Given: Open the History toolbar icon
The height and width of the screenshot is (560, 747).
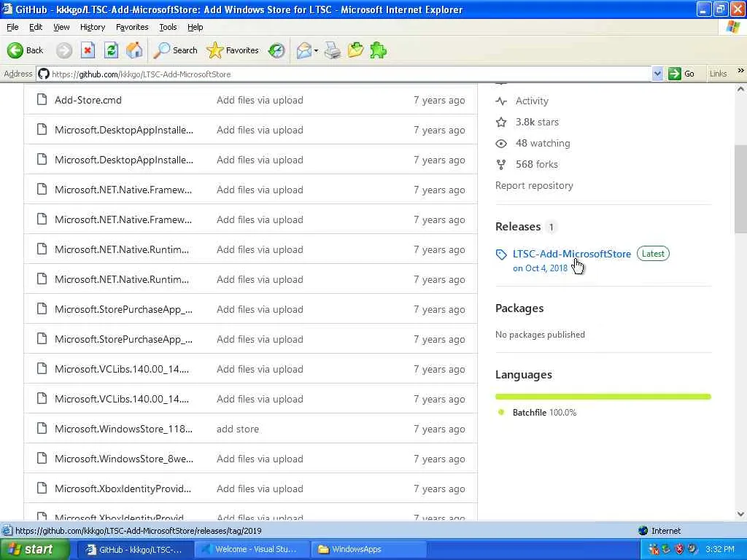Looking at the screenshot, I should [276, 50].
